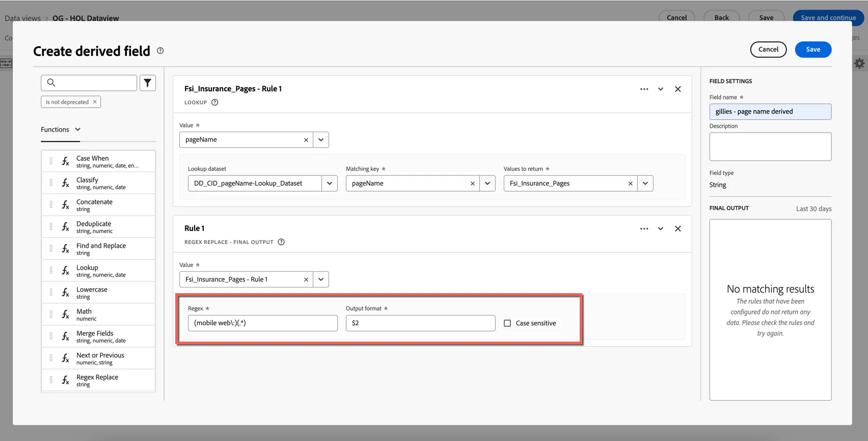Clear the Matching key pageName selection

(473, 184)
